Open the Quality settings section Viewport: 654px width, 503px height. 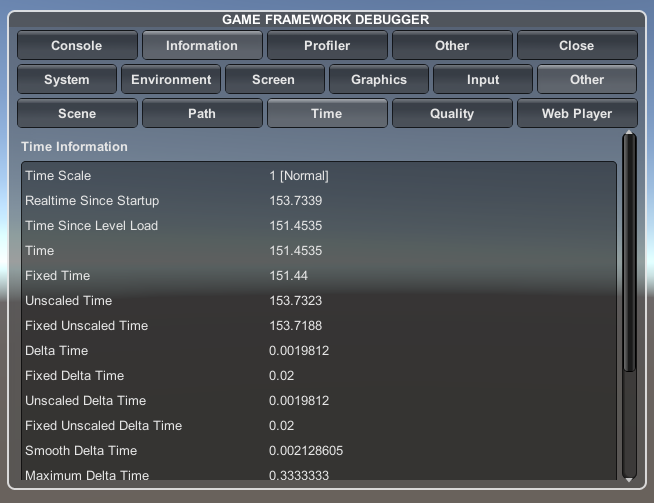452,113
